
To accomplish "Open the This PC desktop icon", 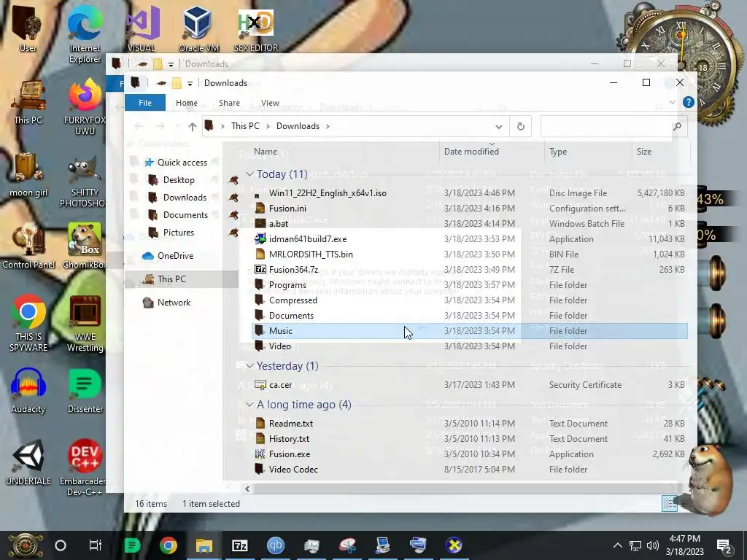I will [28, 102].
